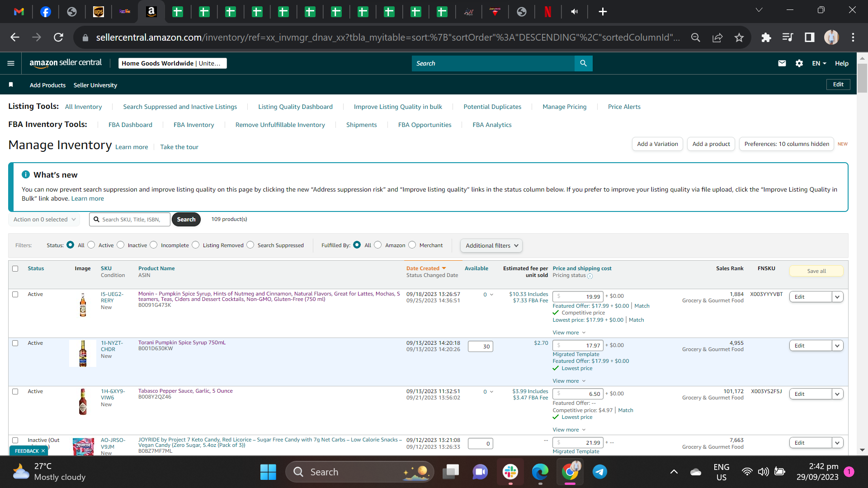Expand View more for Monin syrup pricing
This screenshot has height=488, width=868.
[569, 333]
